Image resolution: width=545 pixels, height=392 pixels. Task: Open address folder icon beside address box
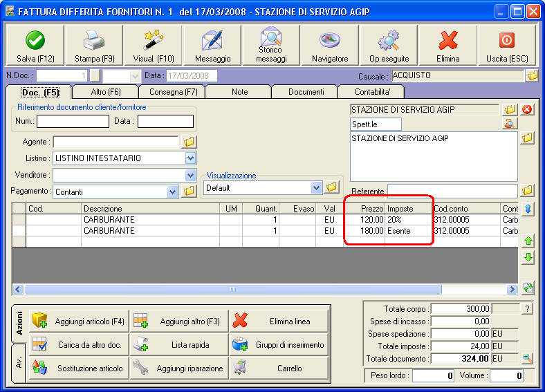pyautogui.click(x=527, y=138)
